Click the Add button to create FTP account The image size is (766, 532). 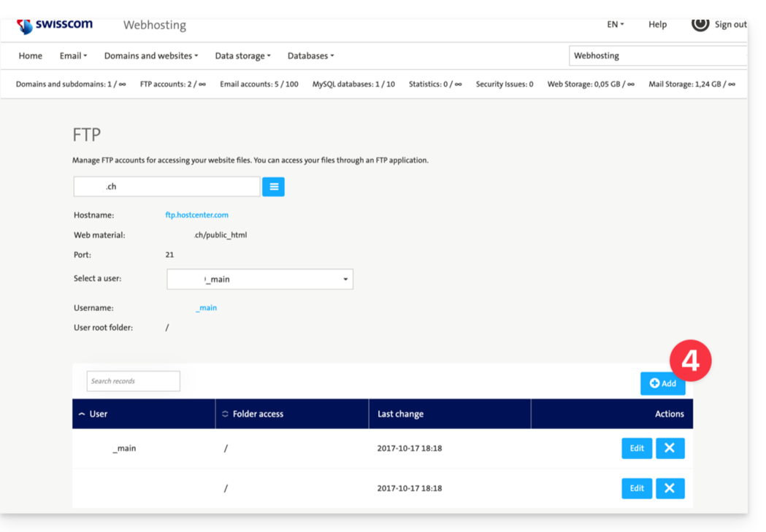pyautogui.click(x=662, y=383)
